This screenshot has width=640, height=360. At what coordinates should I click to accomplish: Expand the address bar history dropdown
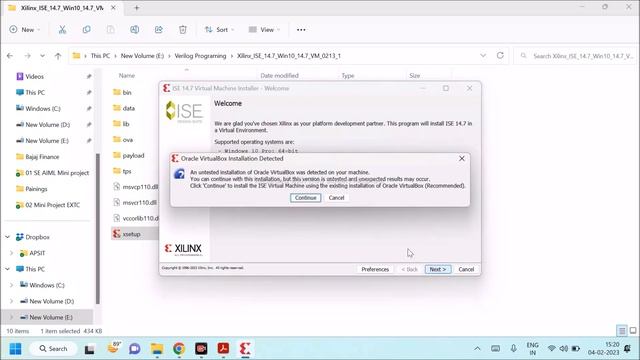(483, 56)
